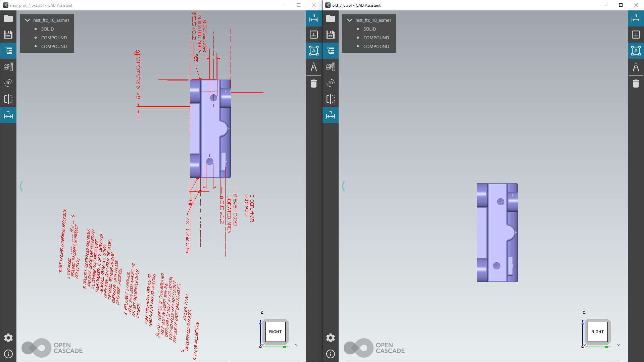The height and width of the screenshot is (362, 644).
Task: Select the clipping plane tool in left window
Action: click(x=8, y=99)
